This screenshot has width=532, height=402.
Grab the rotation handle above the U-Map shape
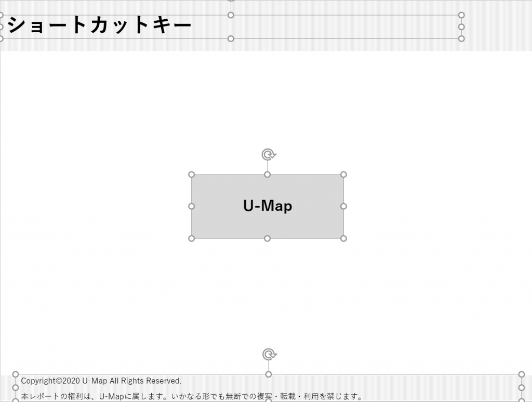[269, 154]
